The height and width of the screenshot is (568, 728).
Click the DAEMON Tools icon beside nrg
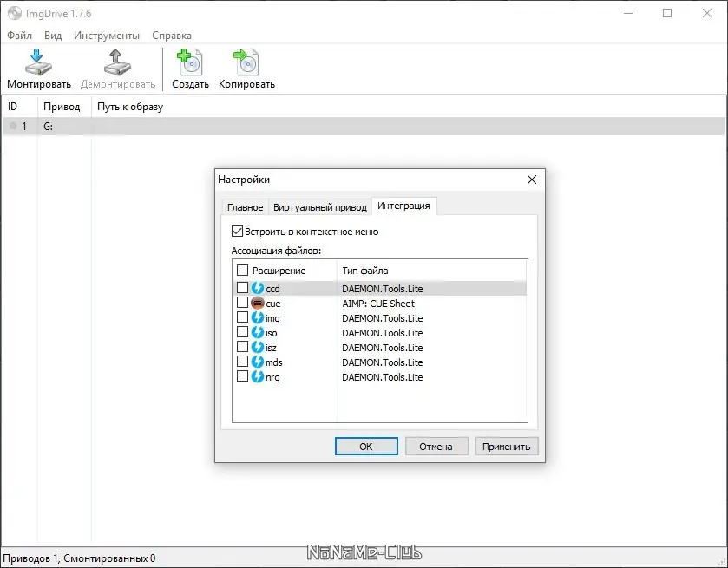point(258,377)
